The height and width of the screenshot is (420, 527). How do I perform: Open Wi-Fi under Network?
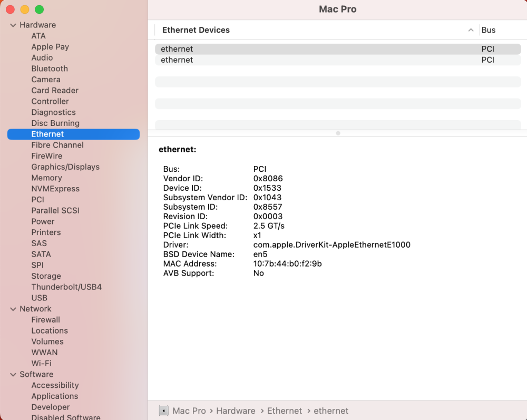point(41,364)
